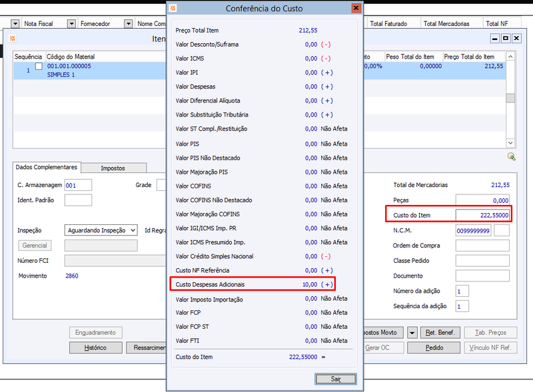Click the Gerar OC button
This screenshot has height=392, width=533.
384,348
